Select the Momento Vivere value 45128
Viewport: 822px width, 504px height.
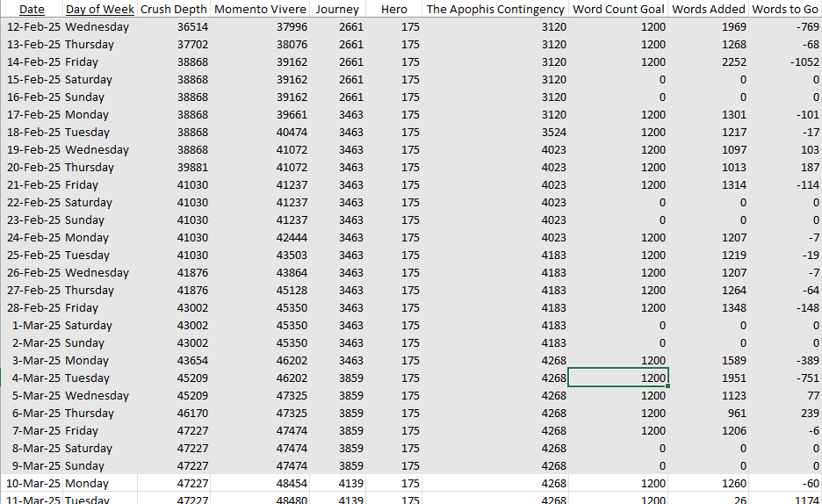pyautogui.click(x=292, y=290)
